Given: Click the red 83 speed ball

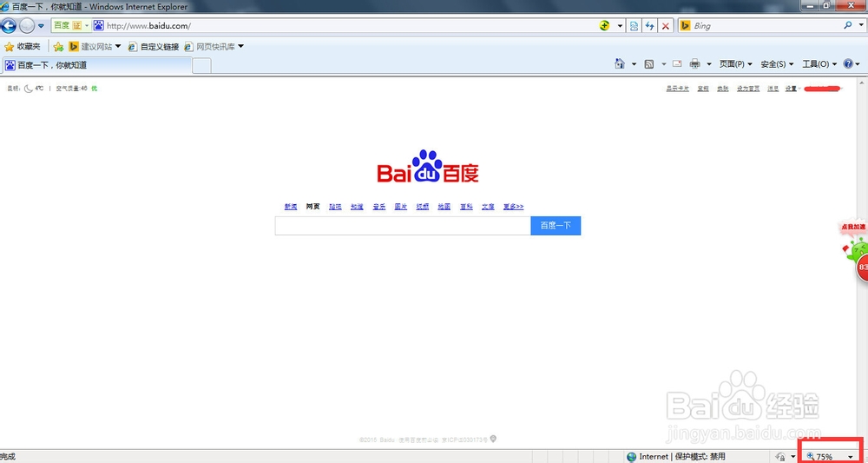Looking at the screenshot, I should 862,268.
